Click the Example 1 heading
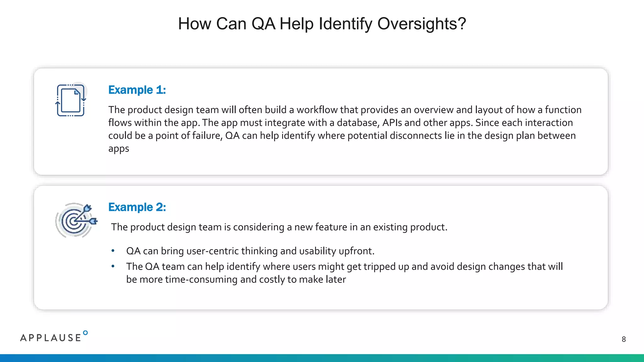 coord(137,90)
